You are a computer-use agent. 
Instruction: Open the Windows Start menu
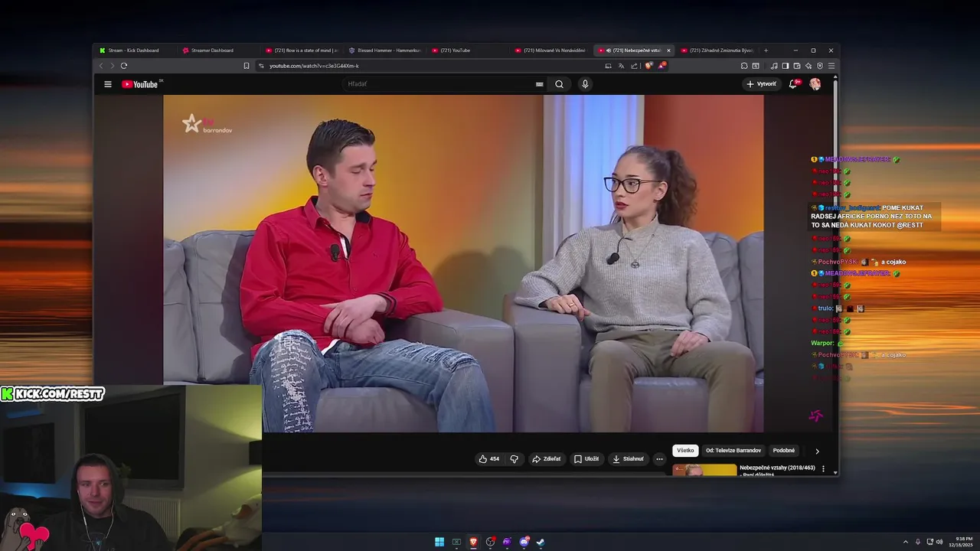[439, 542]
